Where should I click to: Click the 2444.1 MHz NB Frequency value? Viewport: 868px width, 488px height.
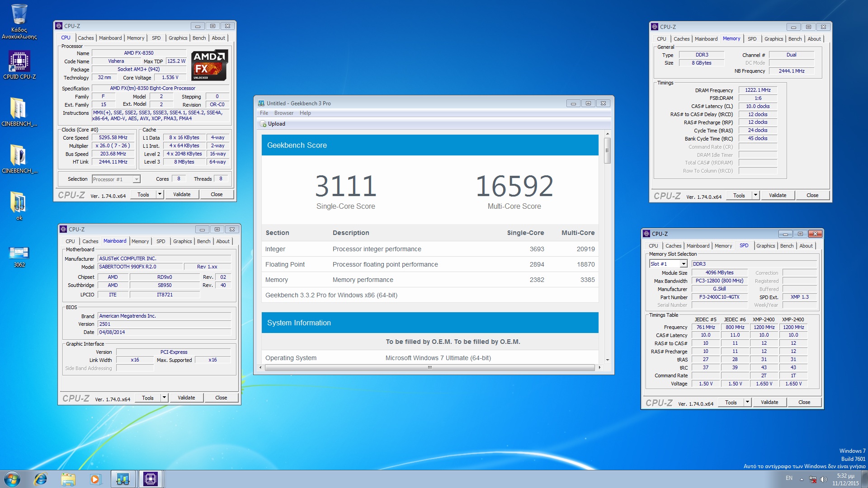[x=791, y=71]
